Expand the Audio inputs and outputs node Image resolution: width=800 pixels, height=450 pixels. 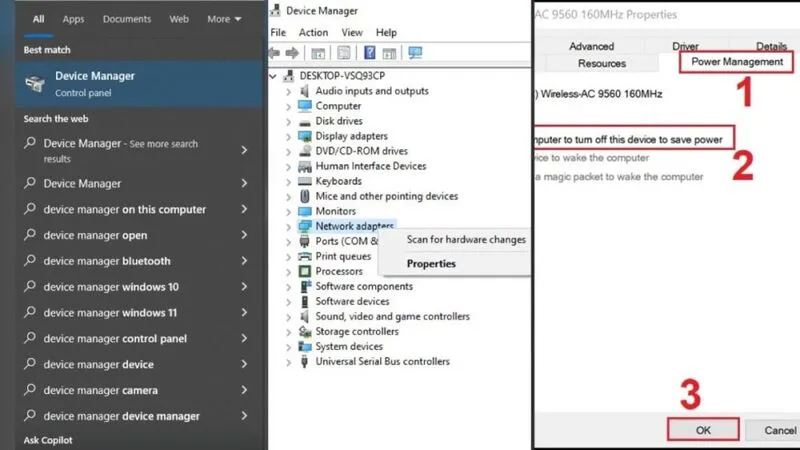coord(289,91)
